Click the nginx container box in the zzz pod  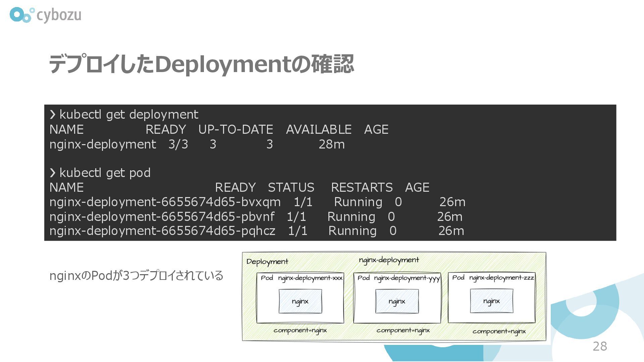492,301
